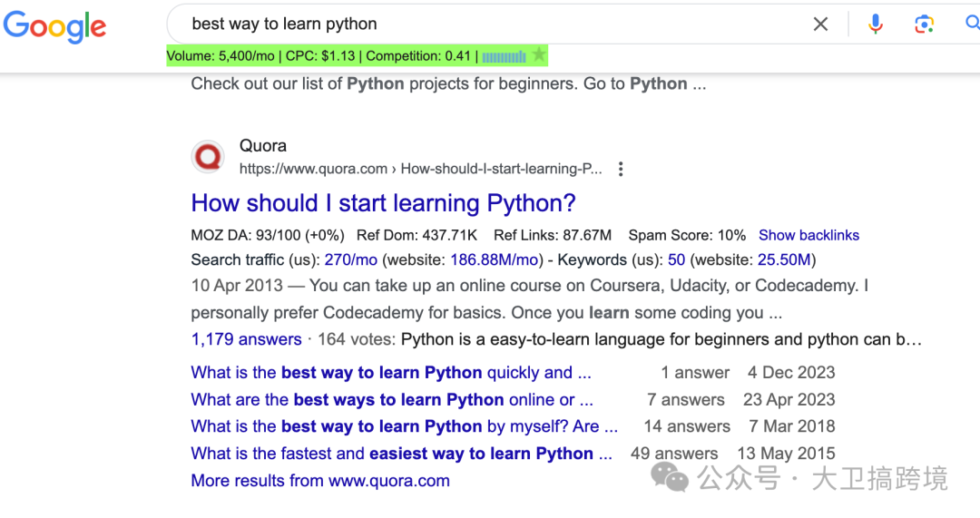Open 270/mo search traffic link
Screen dimensions: 980x518
tap(350, 260)
